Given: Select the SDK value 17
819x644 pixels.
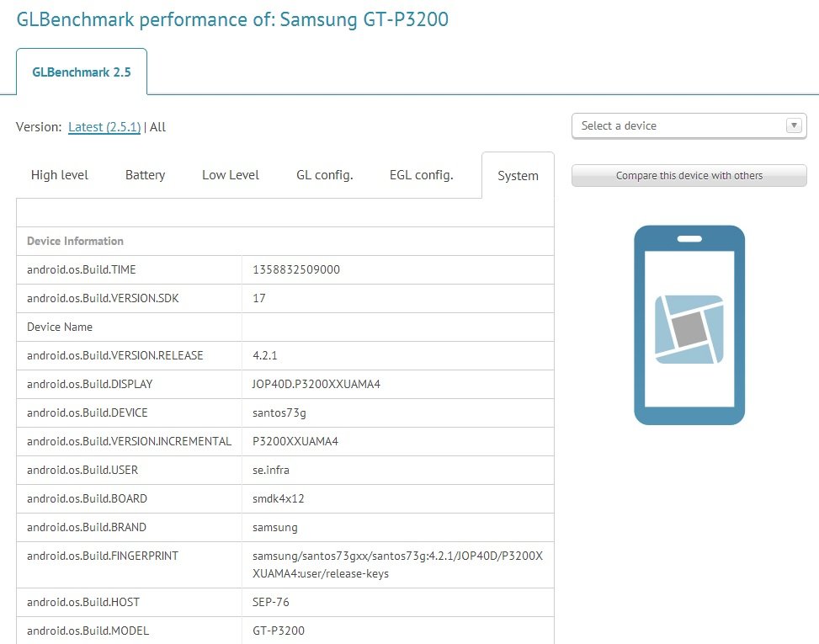Looking at the screenshot, I should (259, 298).
